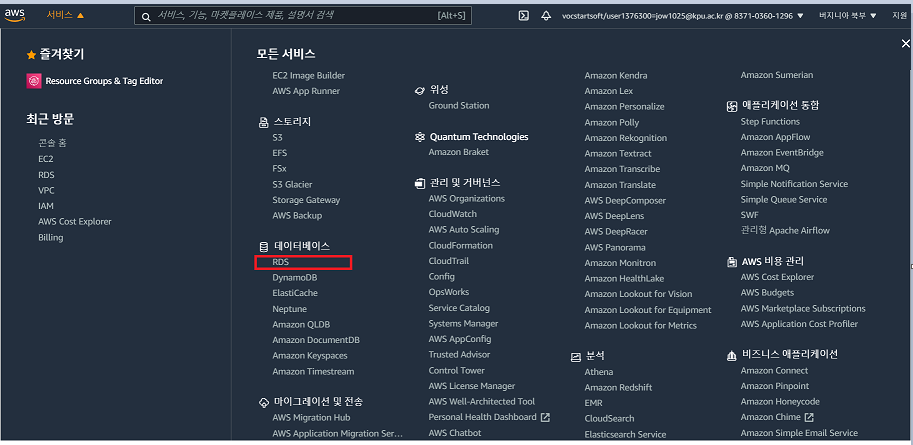913x445 pixels.
Task: Select VPC in recently visited list
Action: 47,190
